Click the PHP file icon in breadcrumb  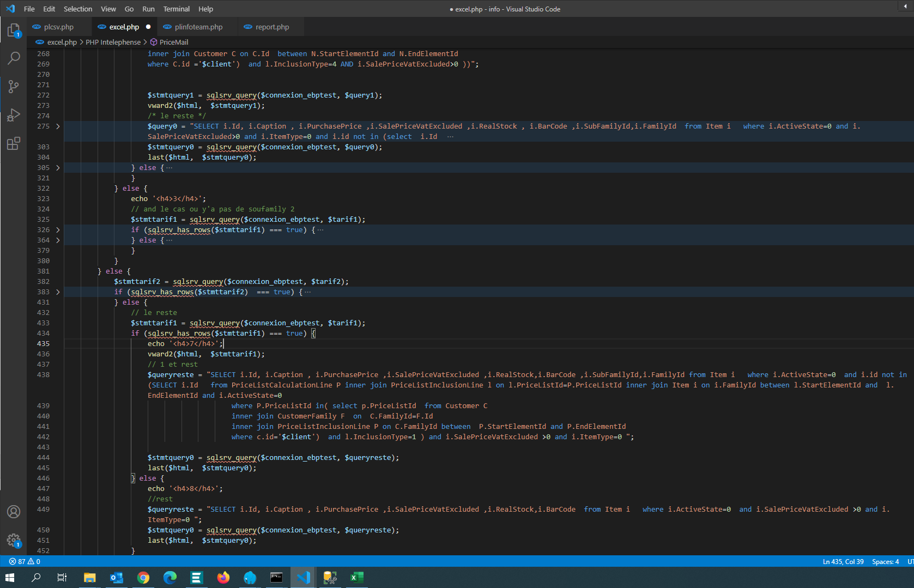[40, 42]
